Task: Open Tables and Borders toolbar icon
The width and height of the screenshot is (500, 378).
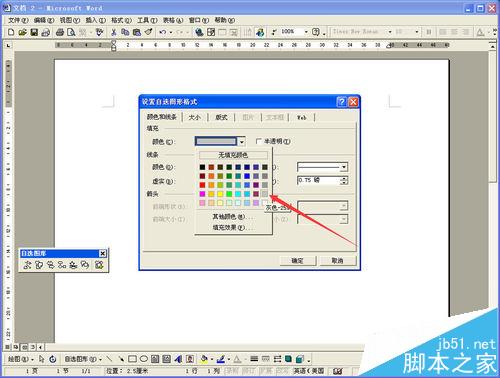Action: (211, 32)
